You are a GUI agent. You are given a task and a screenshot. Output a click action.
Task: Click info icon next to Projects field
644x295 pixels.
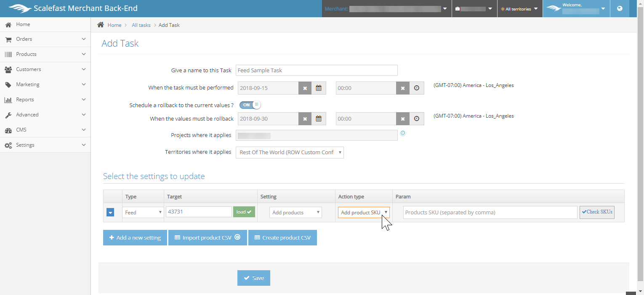pos(403,133)
